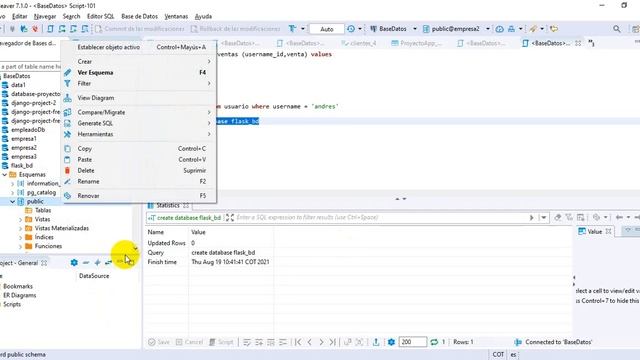The image size is (640, 360).
Task: Choose 'Copy' in the context menu
Action: (x=139, y=149)
